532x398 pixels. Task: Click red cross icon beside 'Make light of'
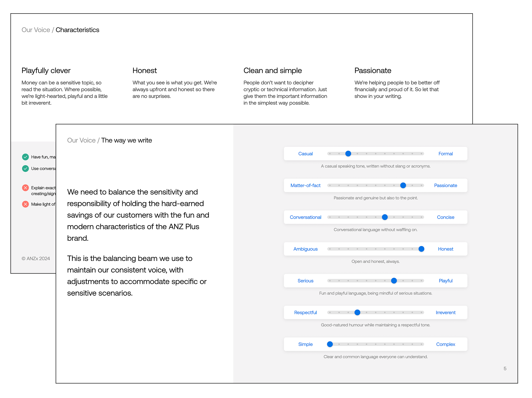26,204
